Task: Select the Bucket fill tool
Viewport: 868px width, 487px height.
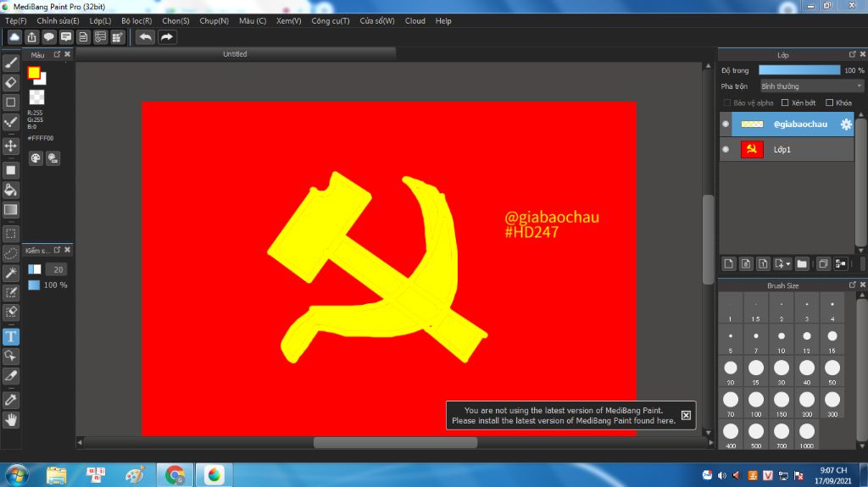Action: (x=10, y=190)
